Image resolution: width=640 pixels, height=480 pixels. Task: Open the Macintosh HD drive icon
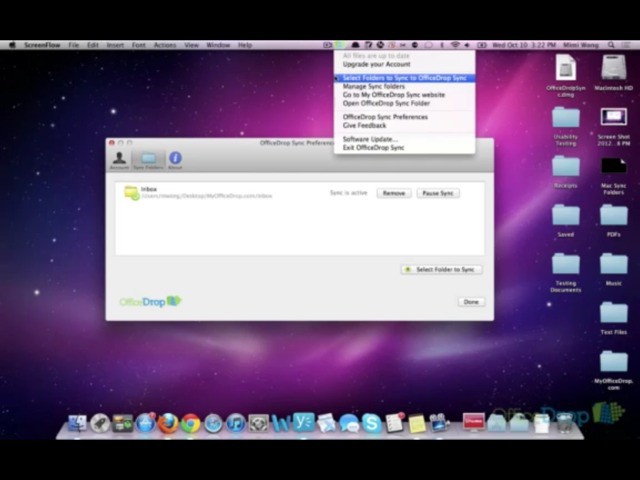[x=613, y=72]
